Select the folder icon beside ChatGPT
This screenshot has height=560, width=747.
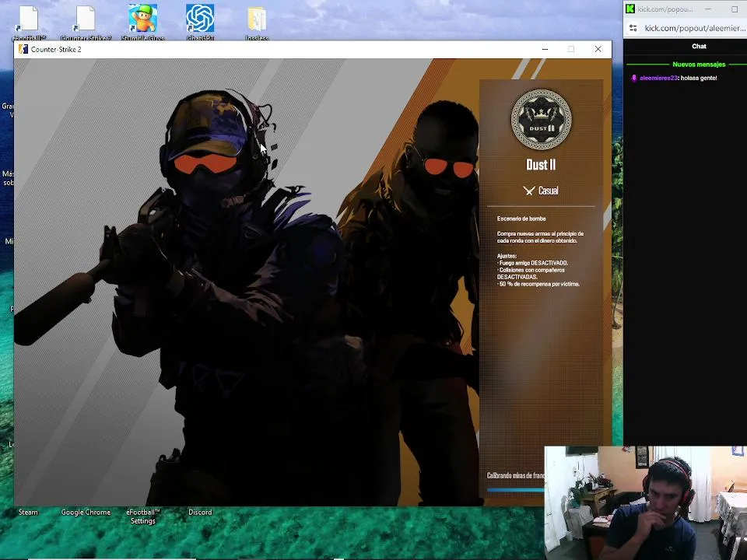[x=257, y=19]
